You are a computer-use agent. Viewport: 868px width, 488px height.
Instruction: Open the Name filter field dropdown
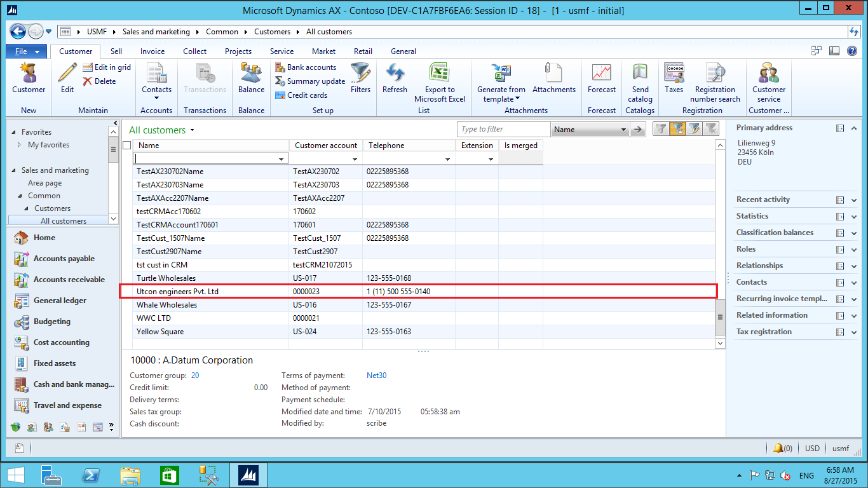tap(623, 130)
